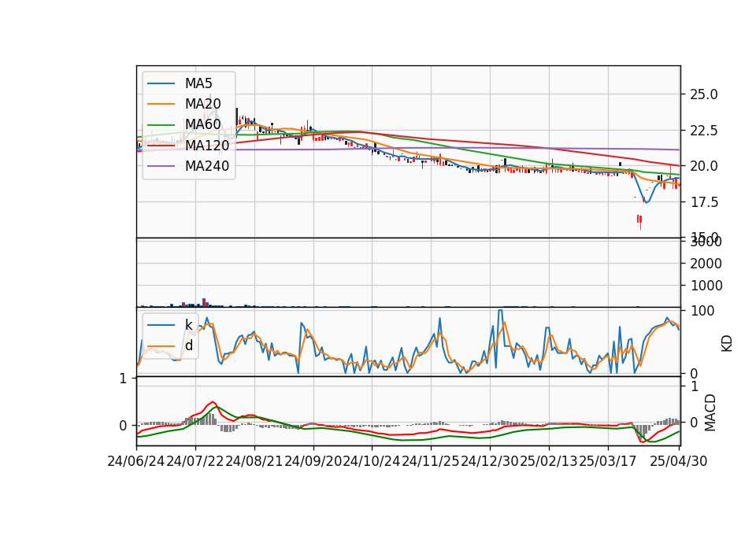Screen dimensions: 756x543
Task: Click the 24/11/25 date tick label
Action: pos(431,461)
